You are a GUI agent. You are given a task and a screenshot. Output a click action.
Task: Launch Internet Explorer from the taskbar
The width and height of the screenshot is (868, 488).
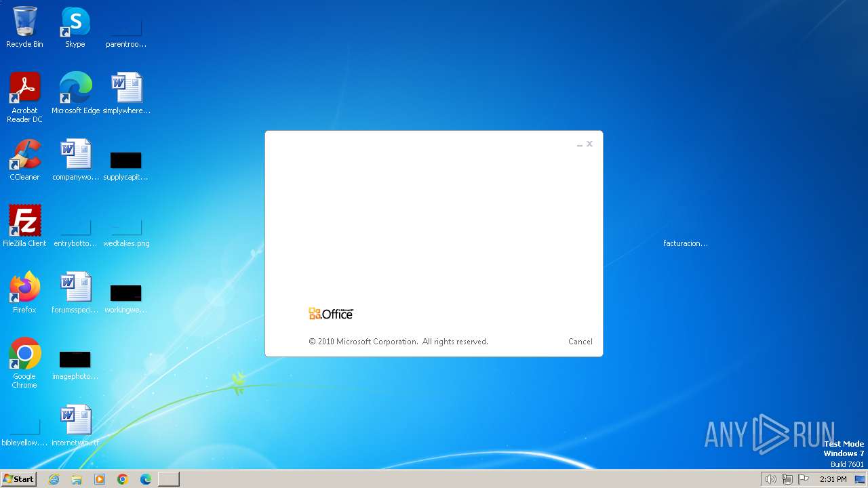54,479
